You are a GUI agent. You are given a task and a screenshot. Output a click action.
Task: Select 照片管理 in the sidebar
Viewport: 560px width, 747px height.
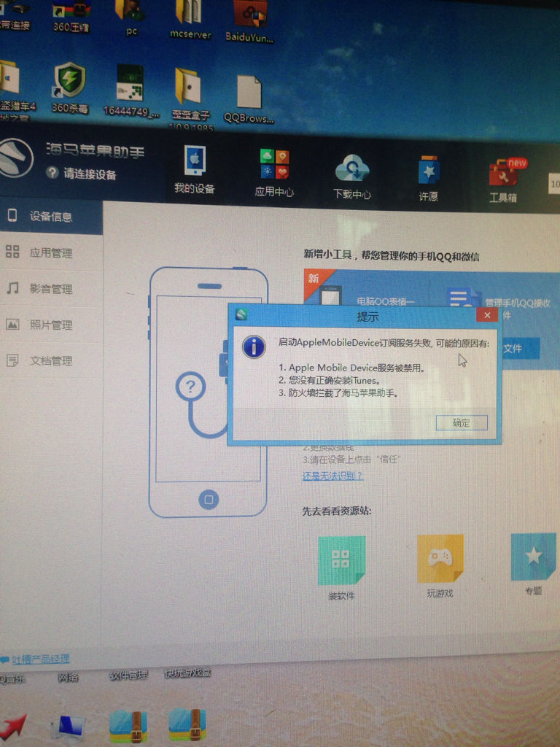[51, 325]
